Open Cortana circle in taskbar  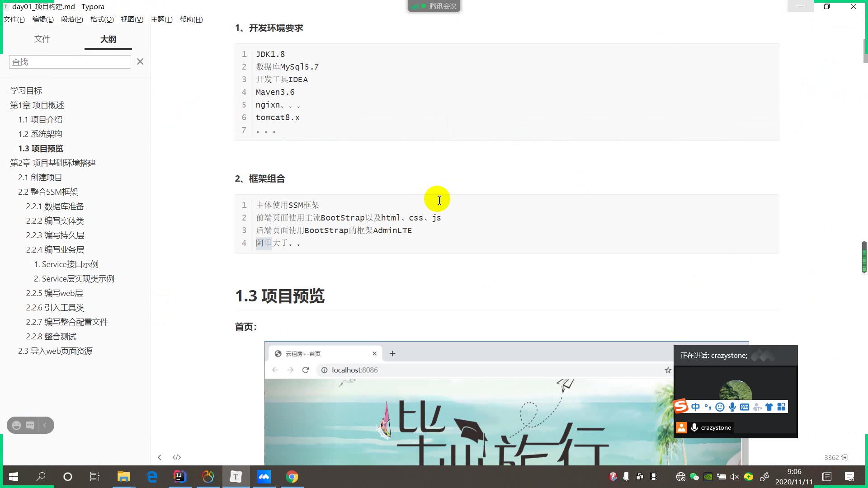point(68,477)
